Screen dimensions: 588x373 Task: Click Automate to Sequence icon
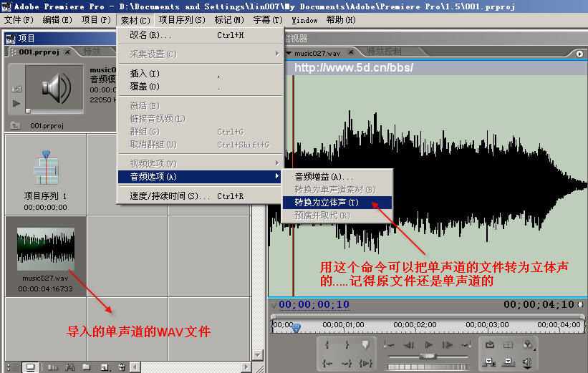coord(52,368)
